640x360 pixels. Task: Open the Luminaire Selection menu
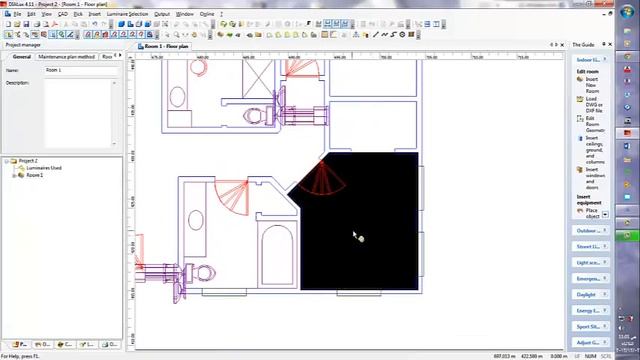click(x=127, y=14)
